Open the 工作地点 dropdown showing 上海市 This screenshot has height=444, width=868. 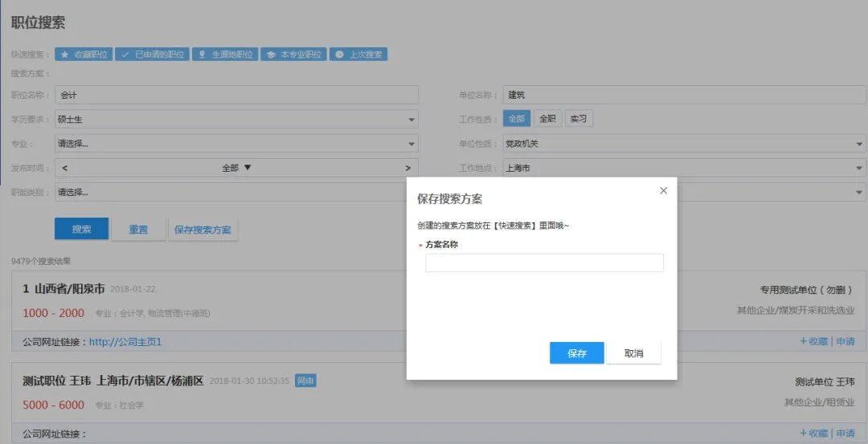tap(685, 168)
